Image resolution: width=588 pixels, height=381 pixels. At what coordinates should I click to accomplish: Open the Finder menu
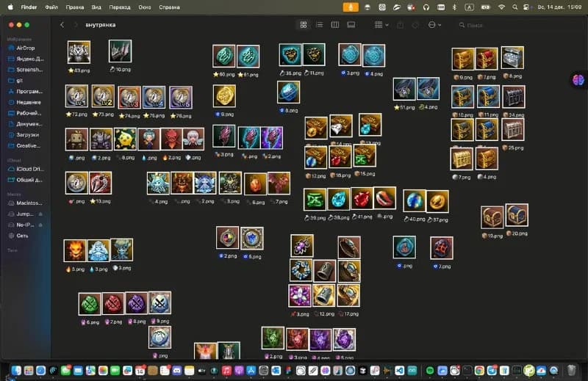coord(29,7)
